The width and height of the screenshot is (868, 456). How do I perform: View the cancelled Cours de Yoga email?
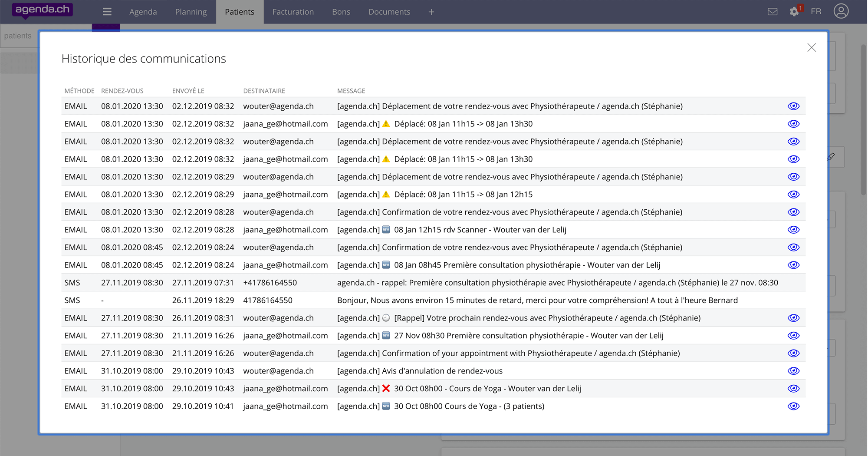click(x=793, y=389)
